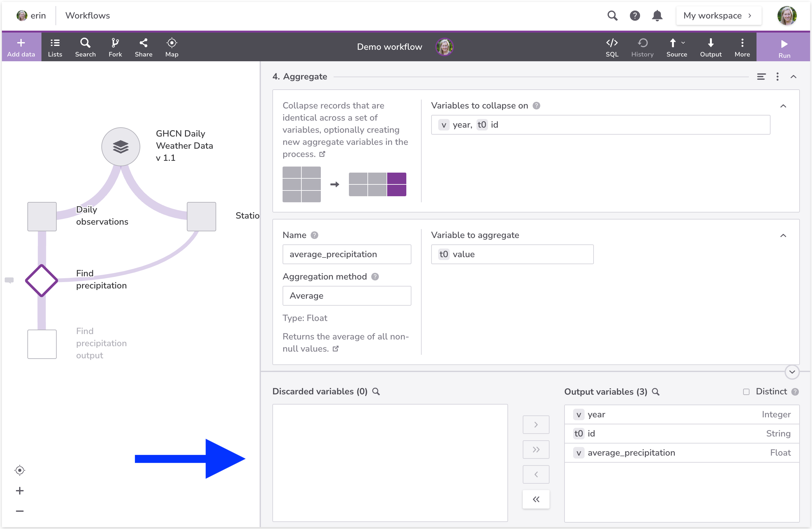Select the Find precipitation diamond node
Viewport: 812px width, 529px height.
[x=42, y=280]
